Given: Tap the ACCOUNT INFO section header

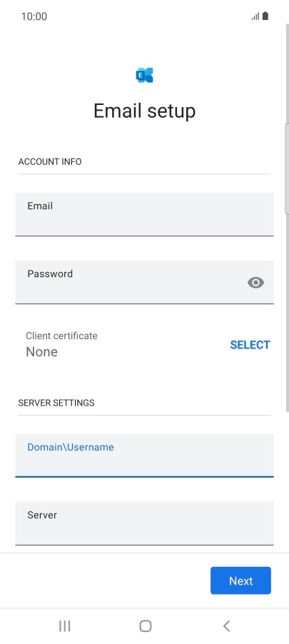Looking at the screenshot, I should (50, 162).
